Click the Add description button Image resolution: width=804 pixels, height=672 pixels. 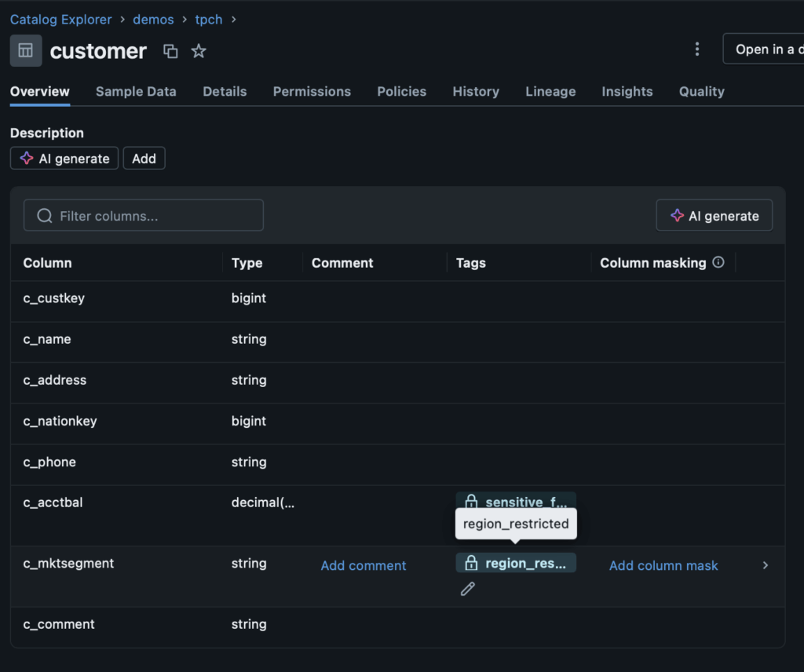coord(144,159)
